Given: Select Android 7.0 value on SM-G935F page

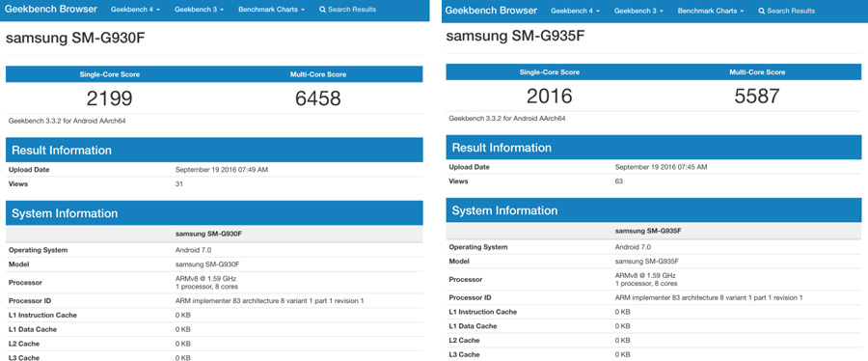Looking at the screenshot, I should [633, 247].
